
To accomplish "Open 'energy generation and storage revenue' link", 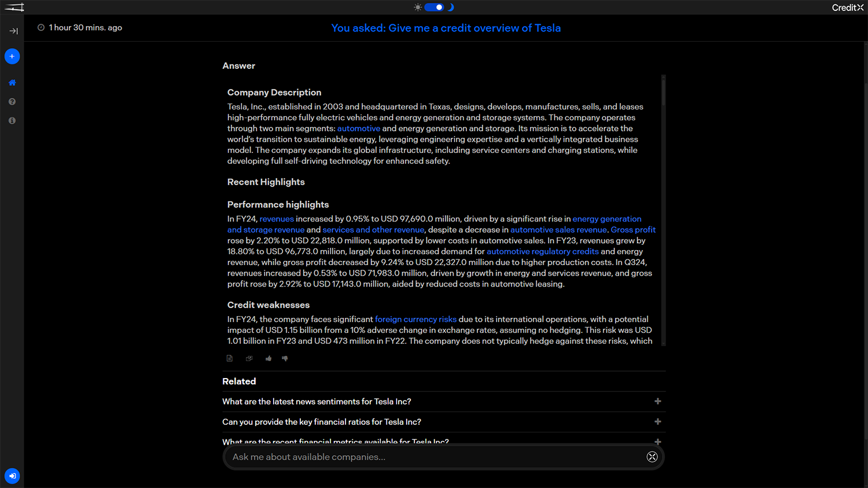I will pyautogui.click(x=607, y=219).
